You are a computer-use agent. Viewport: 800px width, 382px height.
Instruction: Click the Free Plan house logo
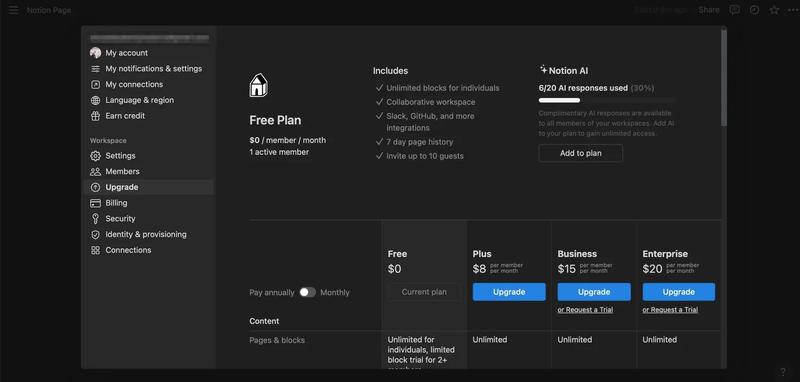click(259, 85)
